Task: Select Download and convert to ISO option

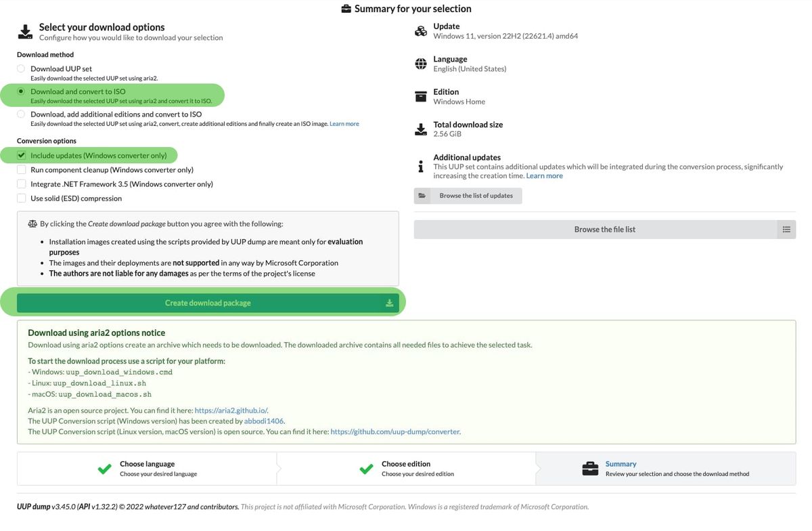Action: click(x=21, y=91)
